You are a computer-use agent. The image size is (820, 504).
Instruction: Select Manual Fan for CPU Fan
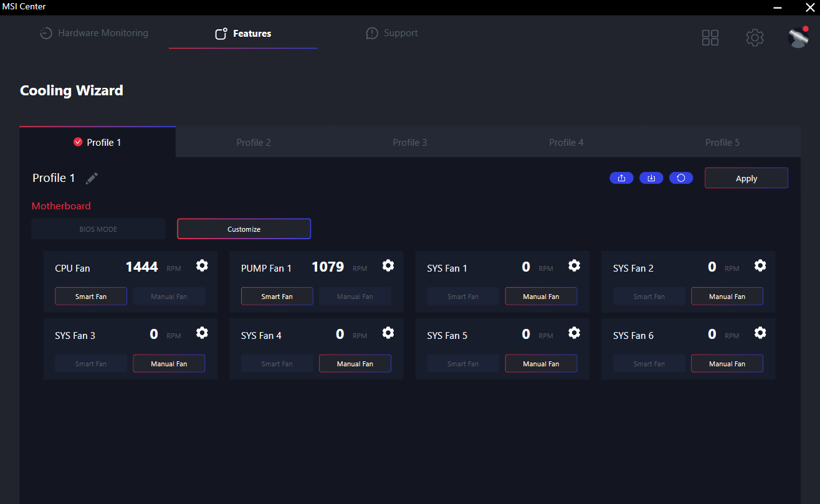pos(169,297)
